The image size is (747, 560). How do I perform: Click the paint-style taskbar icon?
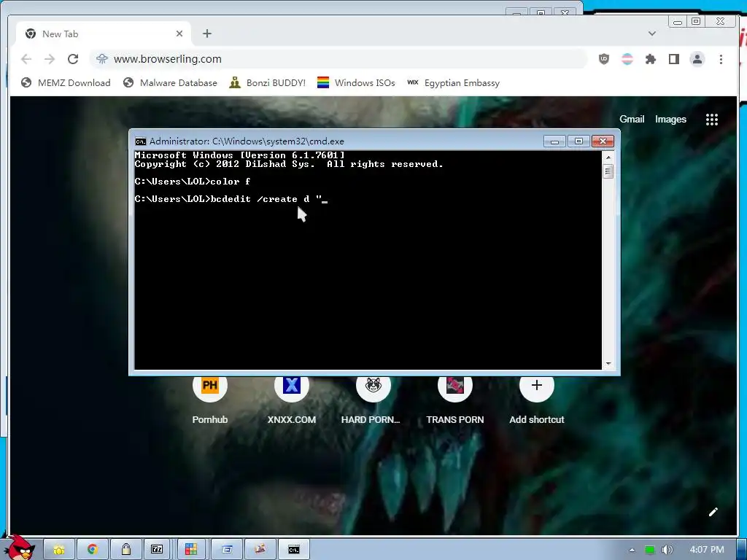coord(260,550)
